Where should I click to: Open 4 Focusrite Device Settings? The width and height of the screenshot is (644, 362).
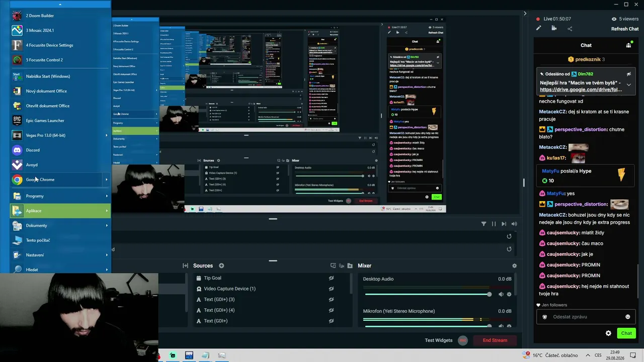pos(60,45)
